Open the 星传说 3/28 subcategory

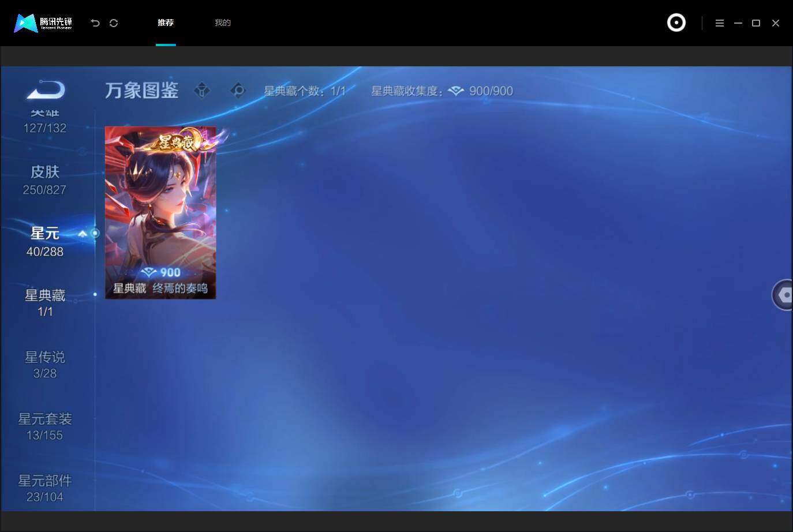tap(45, 365)
